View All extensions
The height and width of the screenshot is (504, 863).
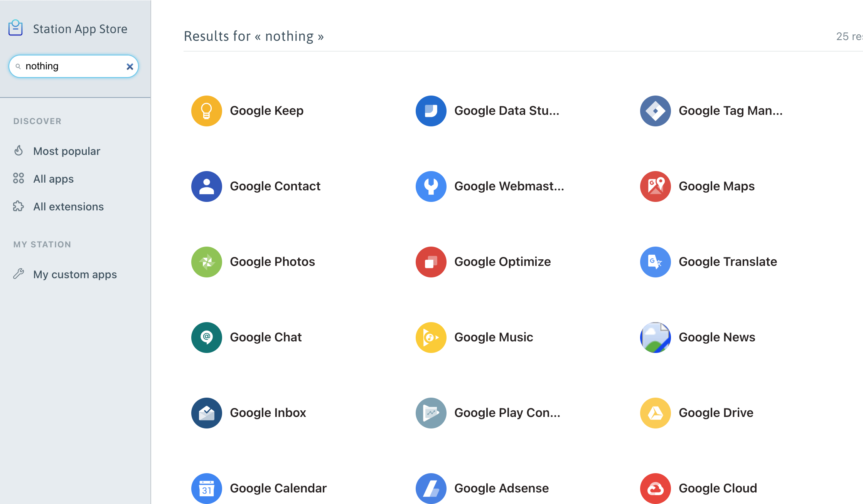point(68,207)
